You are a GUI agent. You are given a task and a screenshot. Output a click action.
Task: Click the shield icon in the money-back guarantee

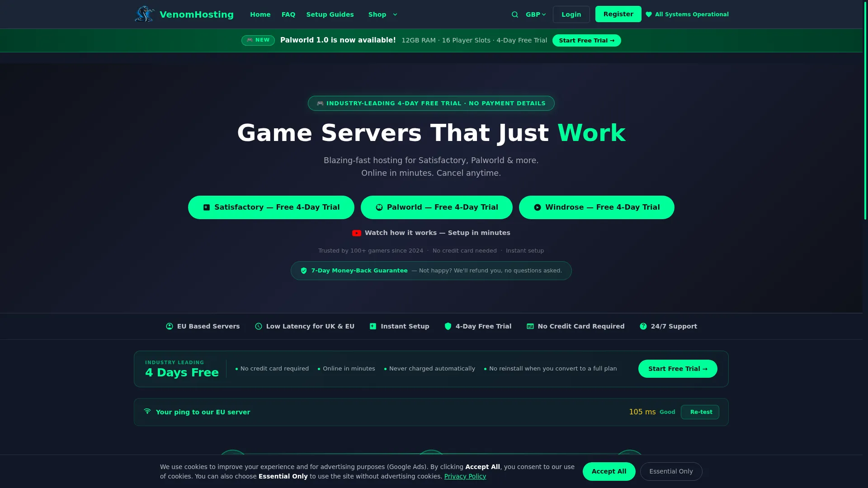[304, 271]
